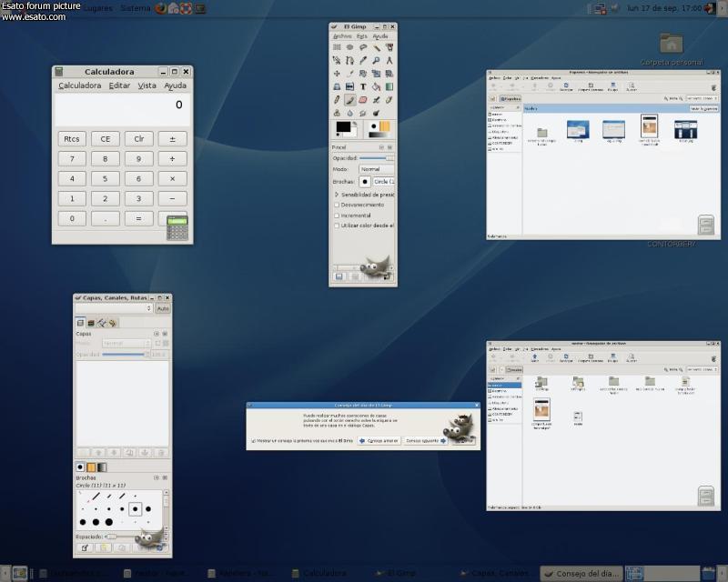The width and height of the screenshot is (728, 582).
Task: Uncheck the show tip next time checkbox
Action: tap(253, 440)
